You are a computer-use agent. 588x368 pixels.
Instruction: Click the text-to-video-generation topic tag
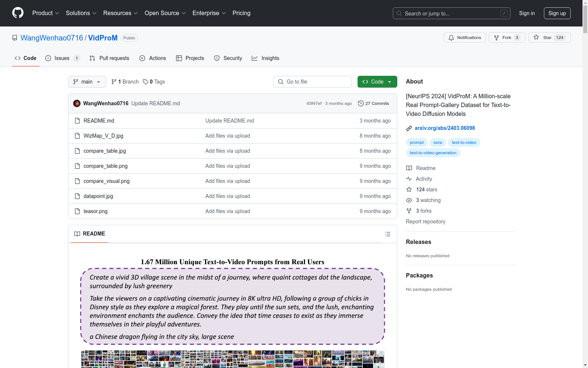click(433, 153)
